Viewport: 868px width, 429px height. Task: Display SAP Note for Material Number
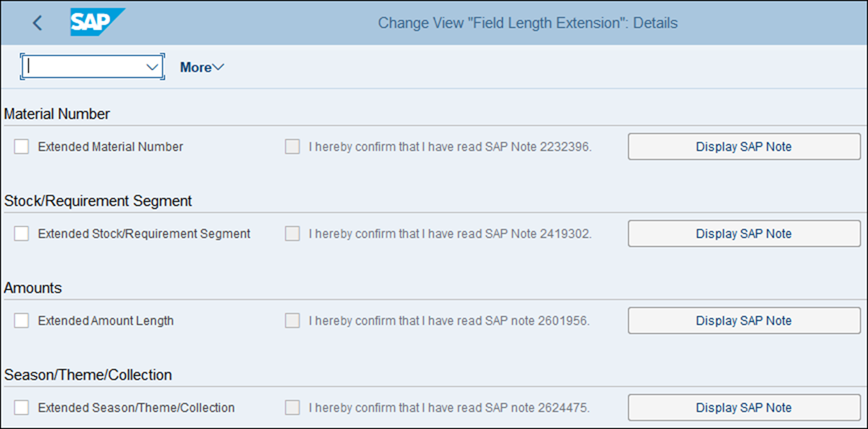pos(744,146)
